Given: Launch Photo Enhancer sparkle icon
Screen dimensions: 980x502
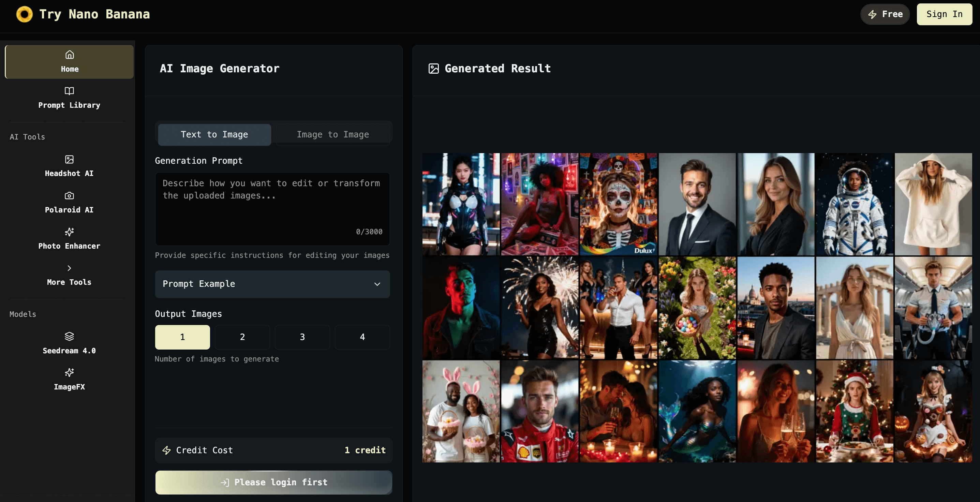Looking at the screenshot, I should click(x=69, y=232).
